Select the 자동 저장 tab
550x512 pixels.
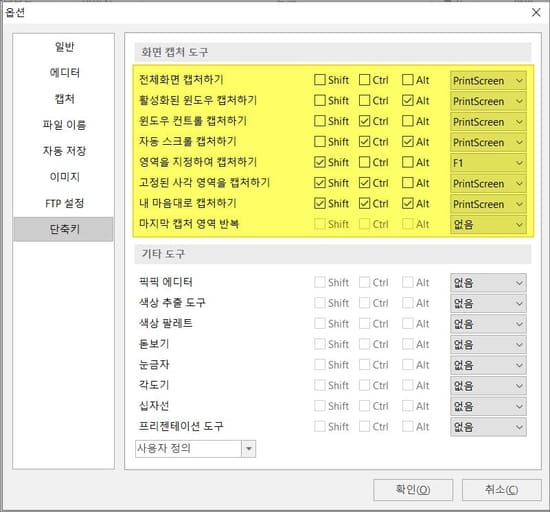[64, 151]
